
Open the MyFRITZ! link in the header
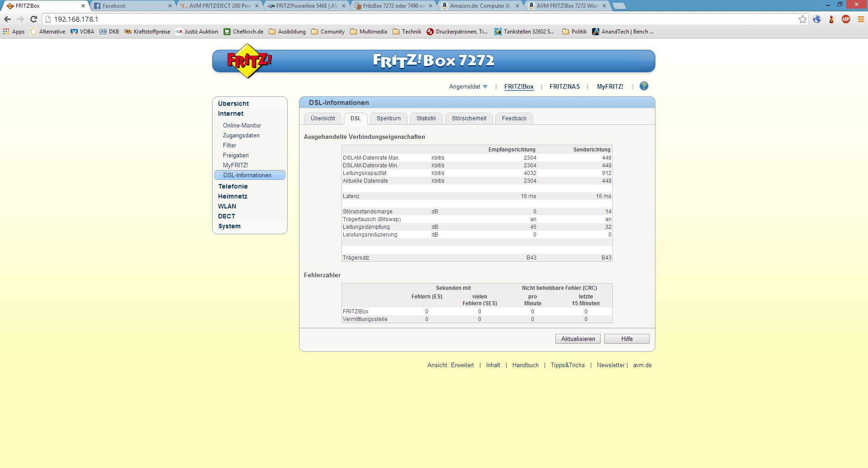[x=610, y=86]
